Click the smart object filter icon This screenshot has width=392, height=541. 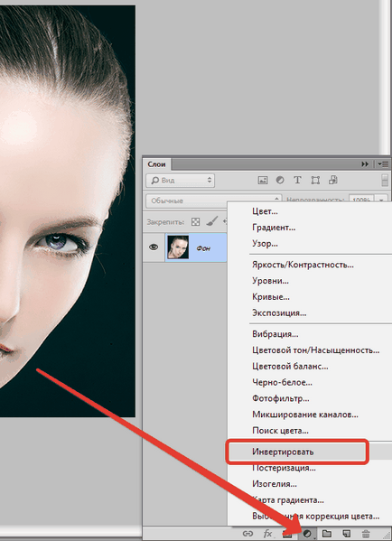coord(333,180)
